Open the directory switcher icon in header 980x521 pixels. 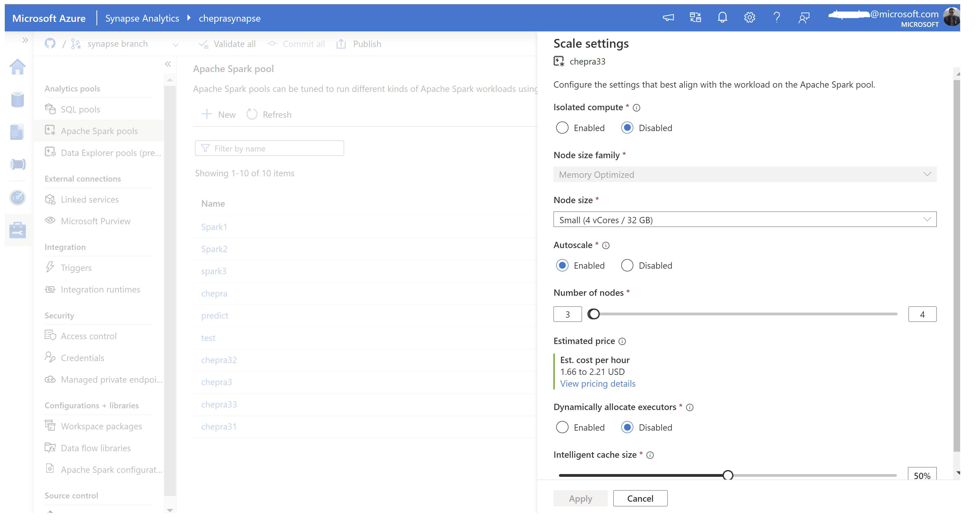tap(695, 18)
